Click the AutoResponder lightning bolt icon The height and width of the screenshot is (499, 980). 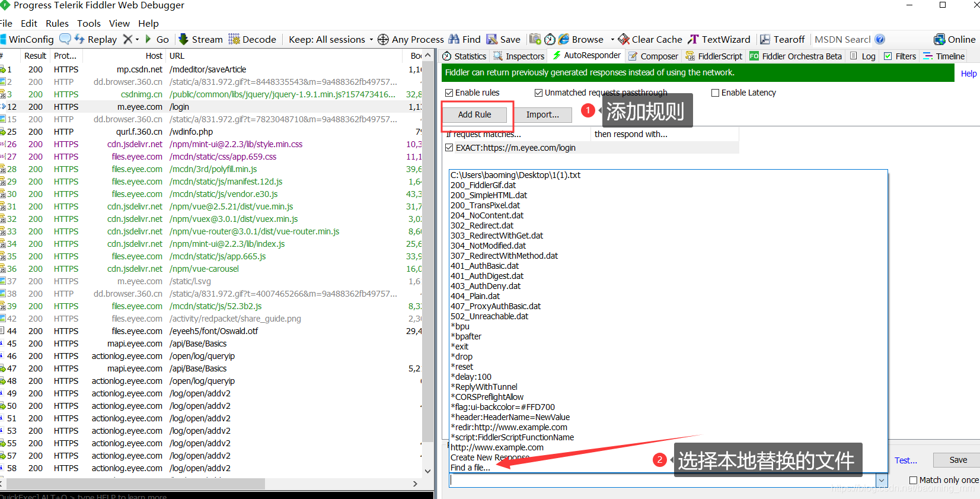point(557,55)
